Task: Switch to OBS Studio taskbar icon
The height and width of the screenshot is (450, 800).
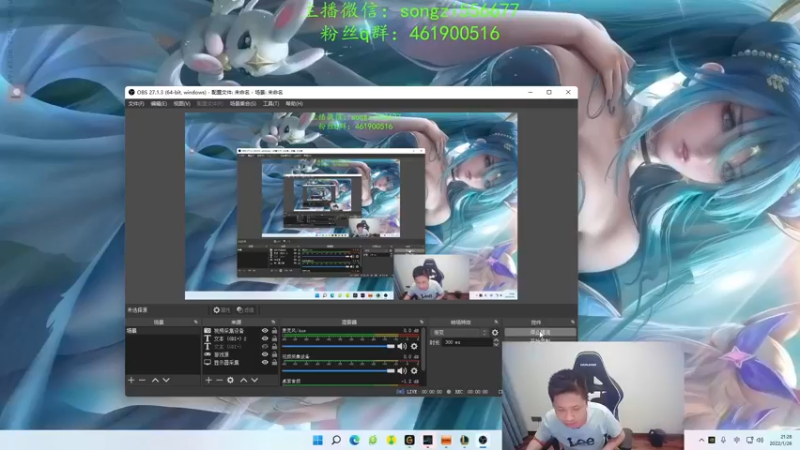Action: pos(483,440)
